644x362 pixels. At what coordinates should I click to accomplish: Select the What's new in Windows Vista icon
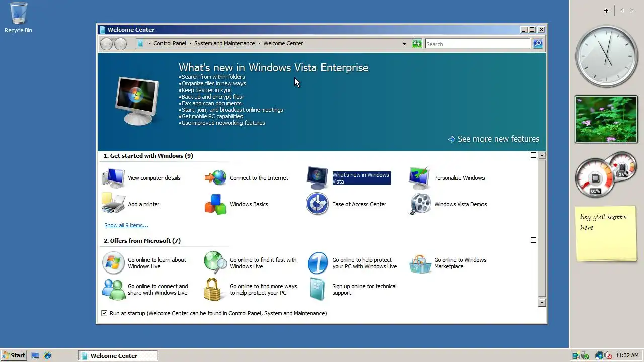click(317, 178)
